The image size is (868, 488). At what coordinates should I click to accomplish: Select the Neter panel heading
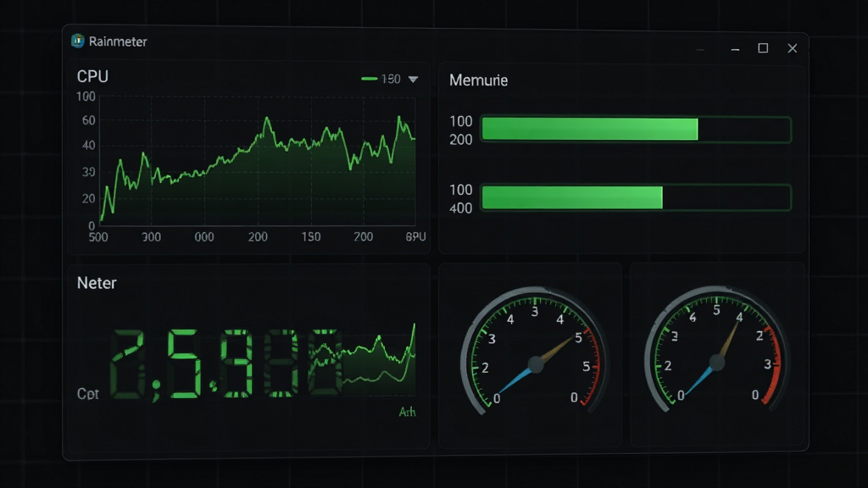point(97,283)
